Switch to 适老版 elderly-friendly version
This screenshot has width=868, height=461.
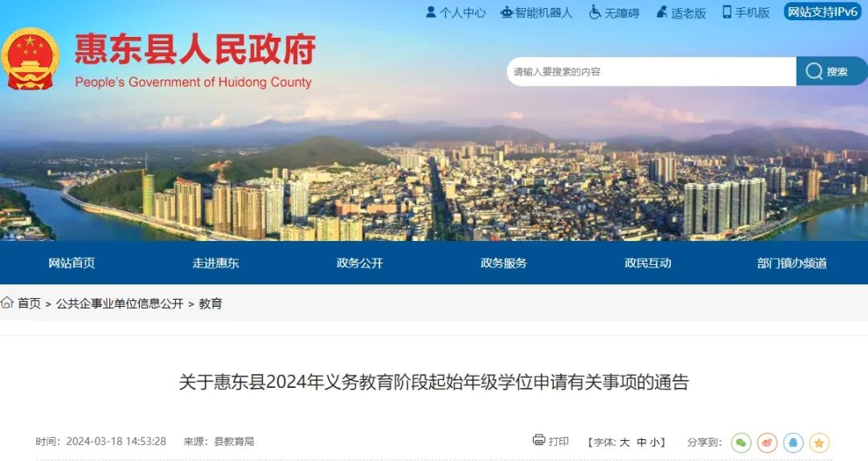point(681,12)
